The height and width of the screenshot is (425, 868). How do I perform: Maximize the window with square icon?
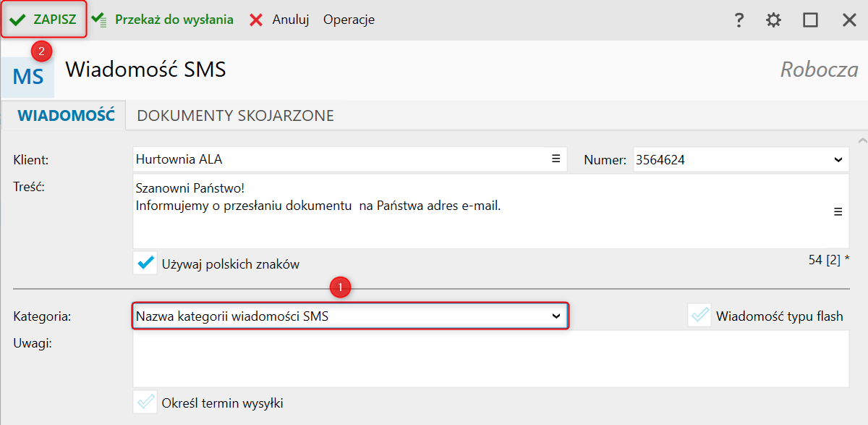pos(810,20)
